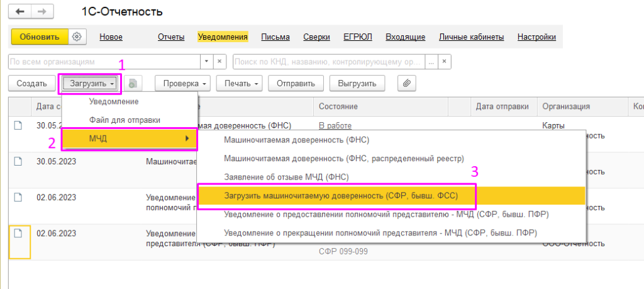The width and height of the screenshot is (644, 289).
Task: Click the ellipsis button in search field
Action: click(431, 62)
